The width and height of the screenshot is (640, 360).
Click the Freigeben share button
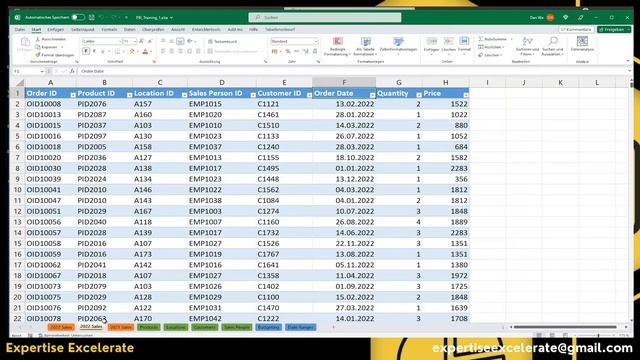pos(614,29)
